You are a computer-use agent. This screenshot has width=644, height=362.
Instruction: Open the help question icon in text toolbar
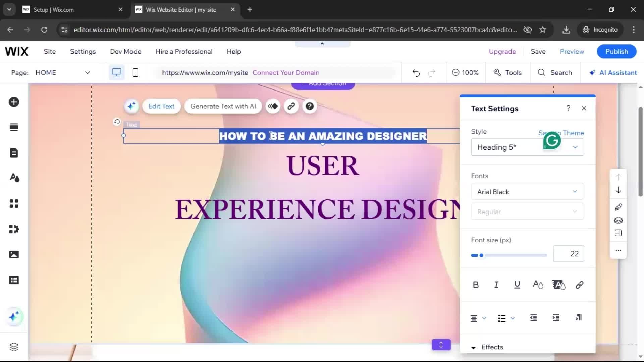310,106
